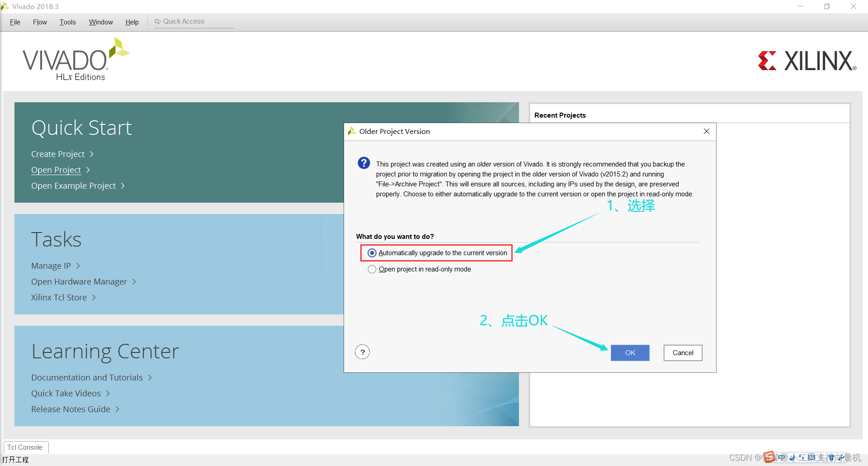The image size is (868, 466).
Task: Click the Xilinx Tcl Store link
Action: coord(59,298)
